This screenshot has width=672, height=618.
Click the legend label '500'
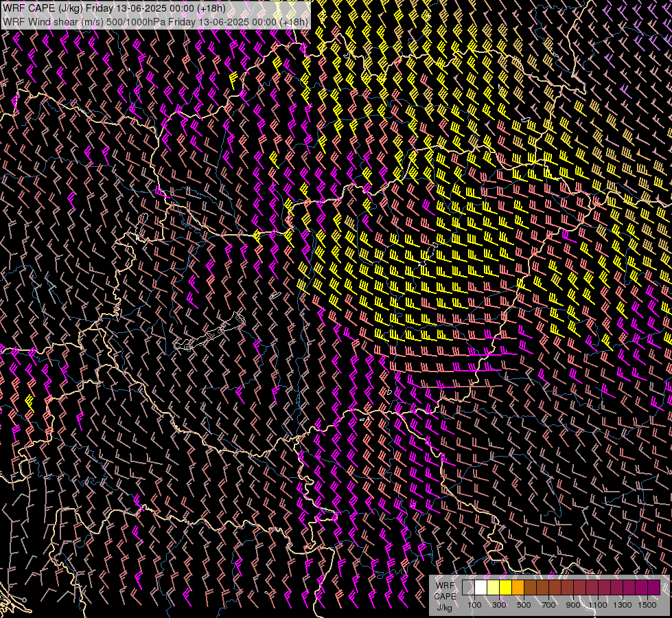(x=524, y=605)
